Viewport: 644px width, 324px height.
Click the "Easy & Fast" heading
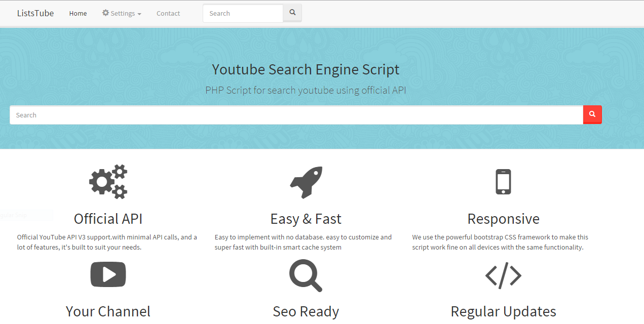coord(306,219)
